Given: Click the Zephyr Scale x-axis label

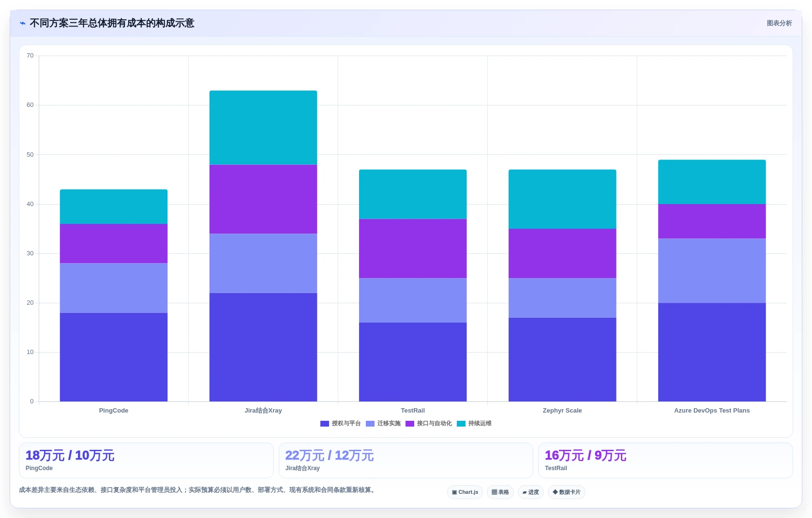Looking at the screenshot, I should (x=562, y=411).
